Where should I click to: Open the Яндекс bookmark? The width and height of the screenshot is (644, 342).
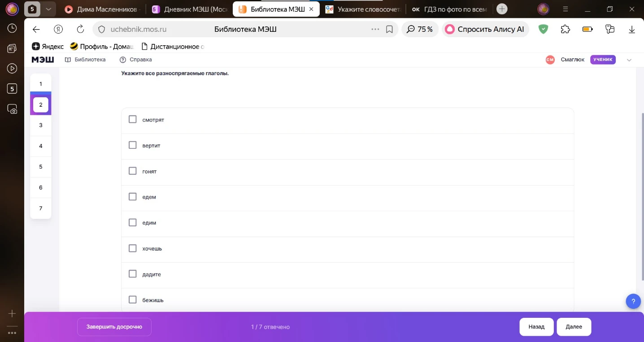[48, 46]
